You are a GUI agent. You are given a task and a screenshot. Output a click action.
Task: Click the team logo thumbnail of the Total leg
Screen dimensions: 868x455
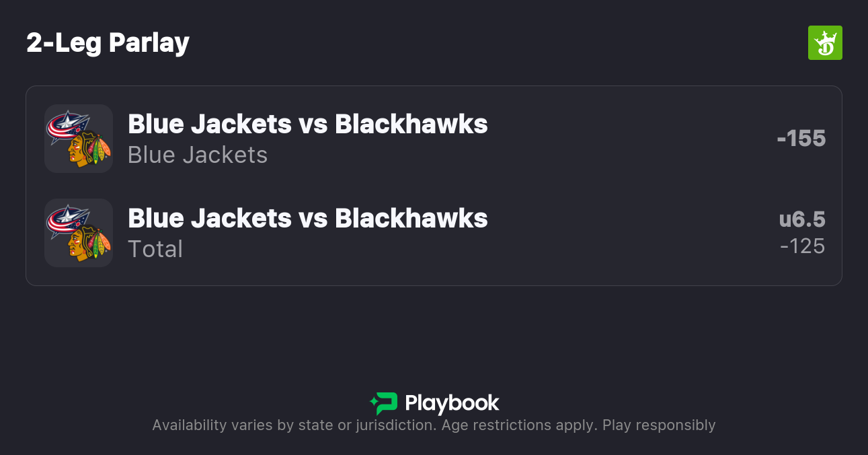point(78,233)
